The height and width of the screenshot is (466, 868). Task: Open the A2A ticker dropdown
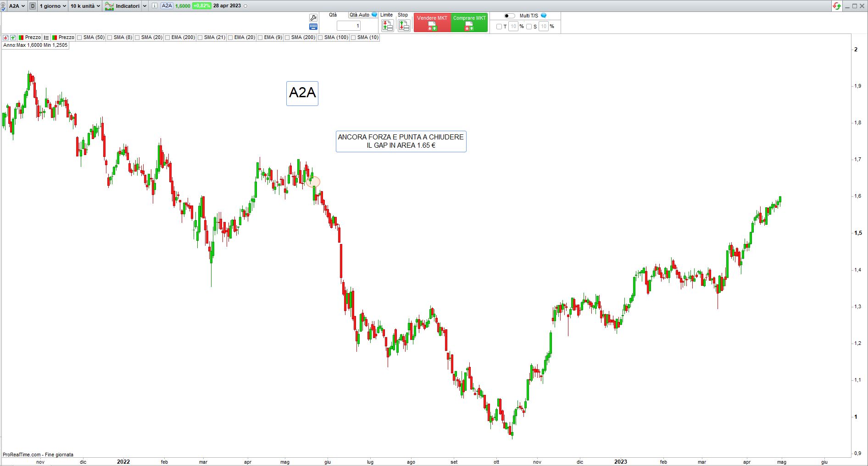(x=17, y=6)
